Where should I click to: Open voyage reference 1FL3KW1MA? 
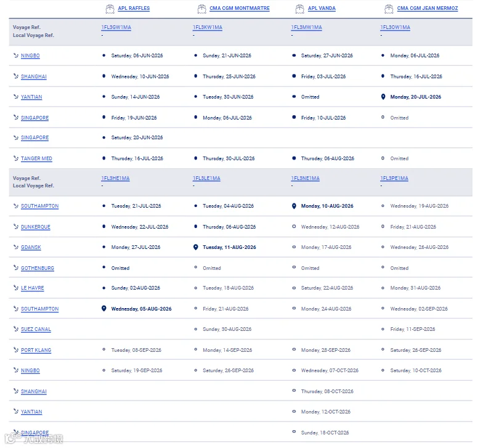pos(208,27)
